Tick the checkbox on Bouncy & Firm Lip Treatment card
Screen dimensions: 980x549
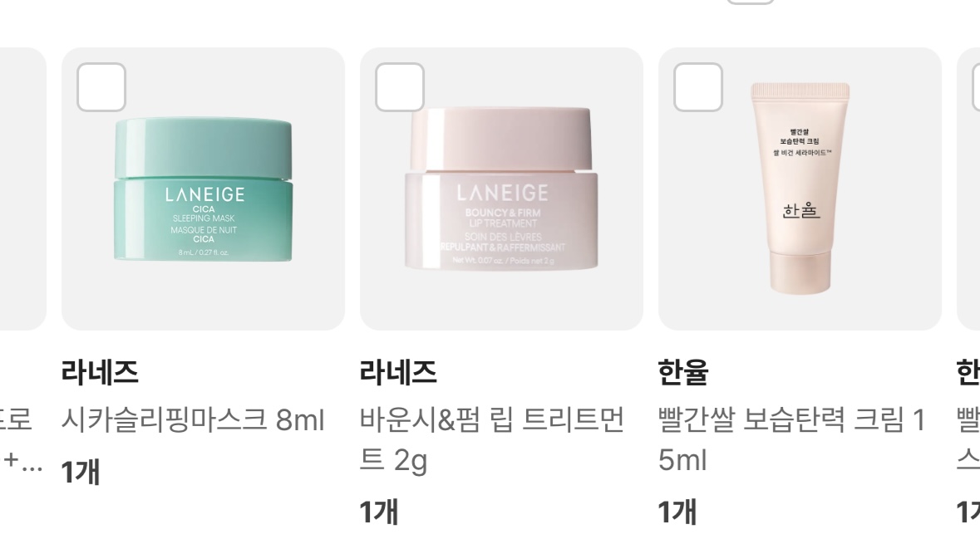[399, 87]
